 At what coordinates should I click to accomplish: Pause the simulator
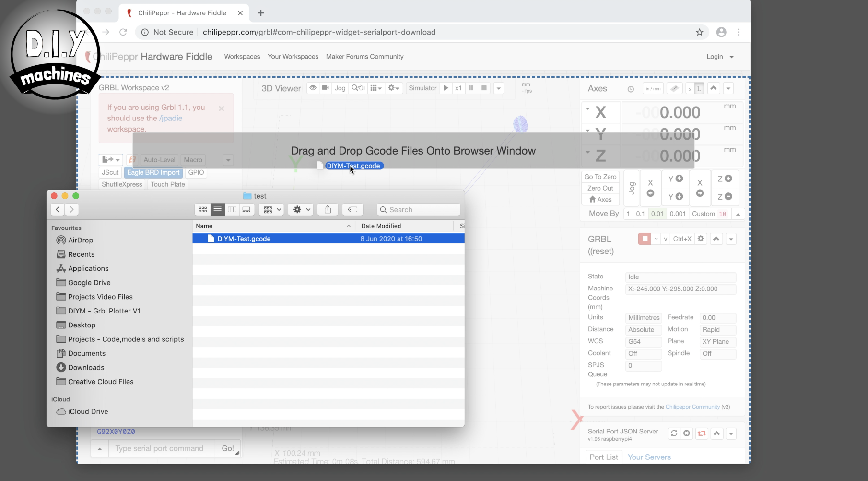coord(471,88)
